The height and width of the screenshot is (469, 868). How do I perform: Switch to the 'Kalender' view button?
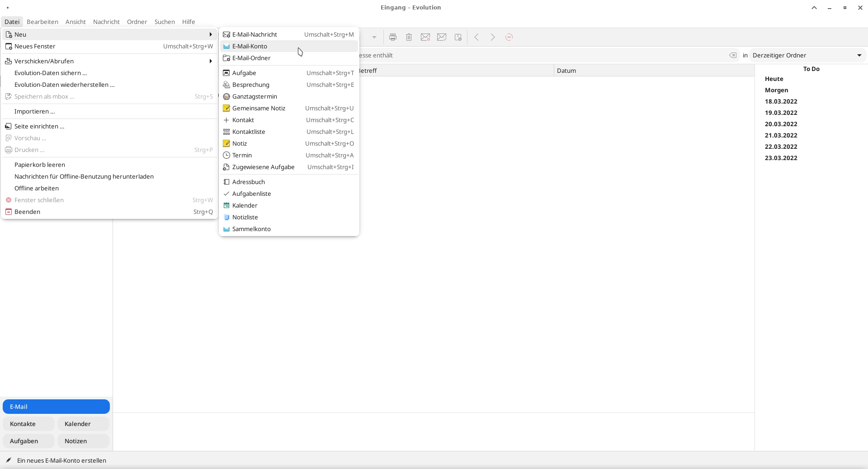[83, 424]
